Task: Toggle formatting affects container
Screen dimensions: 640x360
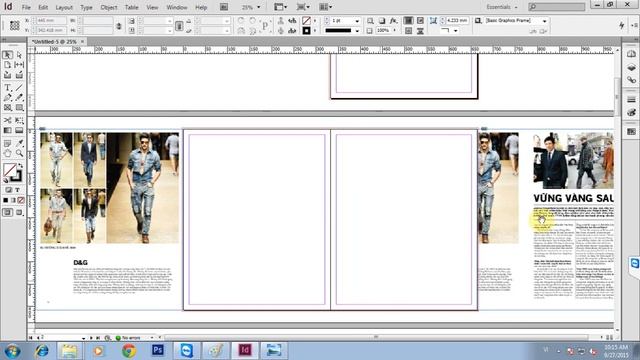Action: pyautogui.click(x=9, y=190)
